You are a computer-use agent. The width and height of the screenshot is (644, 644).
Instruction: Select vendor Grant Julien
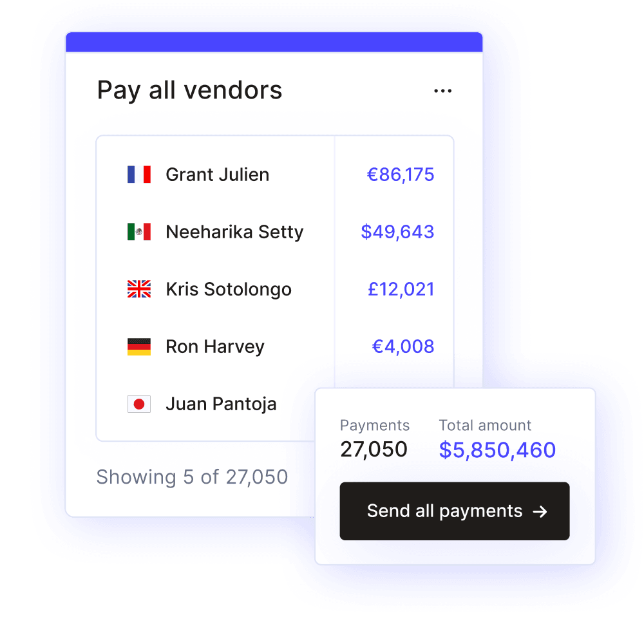[218, 174]
